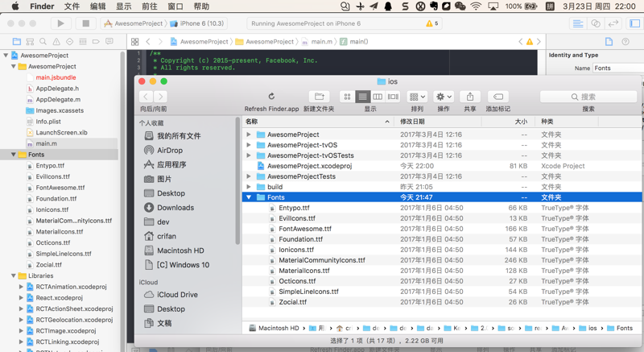Screen dimensions: 644x352
Task: Open Finder 编辑 menu
Action: pos(97,6)
